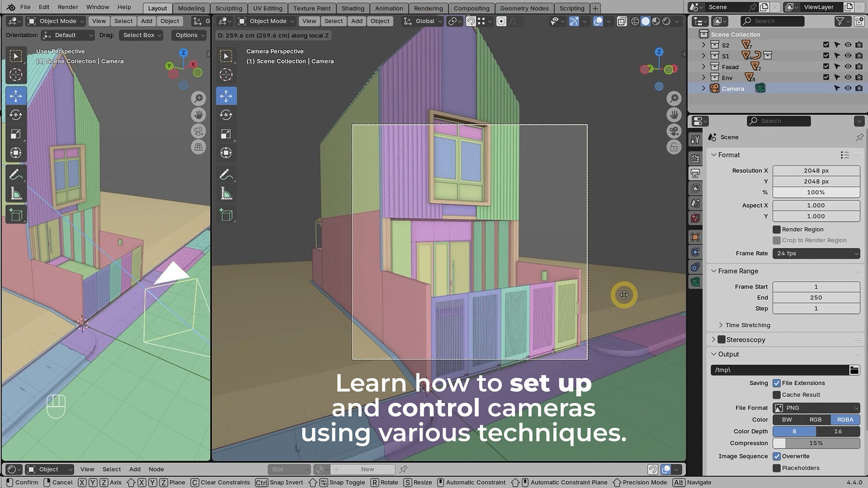
Task: Open the Frame Rate 24 fps dropdown
Action: tap(816, 253)
